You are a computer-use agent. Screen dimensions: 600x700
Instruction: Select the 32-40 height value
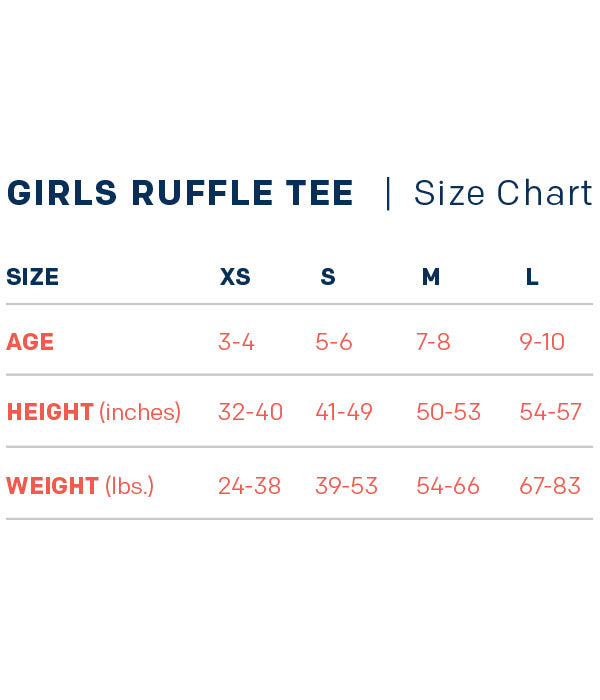coord(251,412)
